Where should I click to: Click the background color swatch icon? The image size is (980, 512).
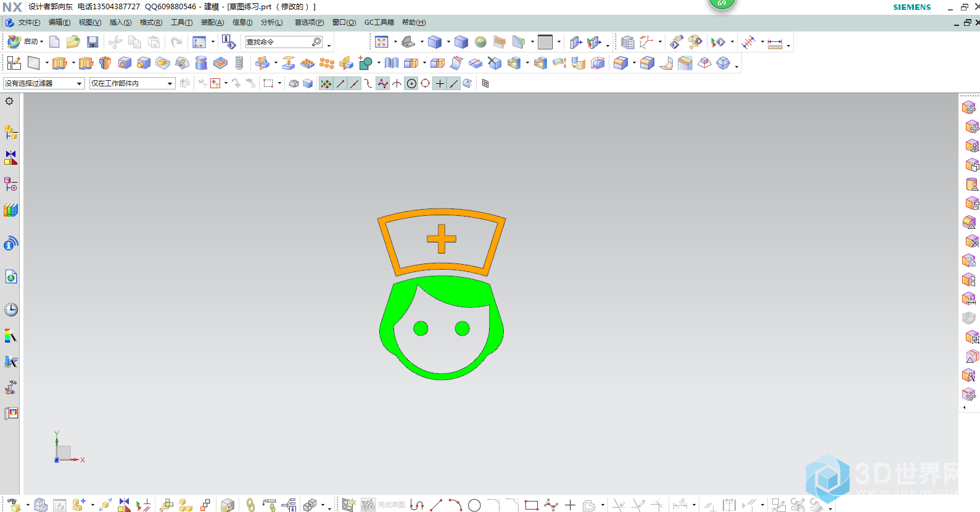click(x=545, y=42)
